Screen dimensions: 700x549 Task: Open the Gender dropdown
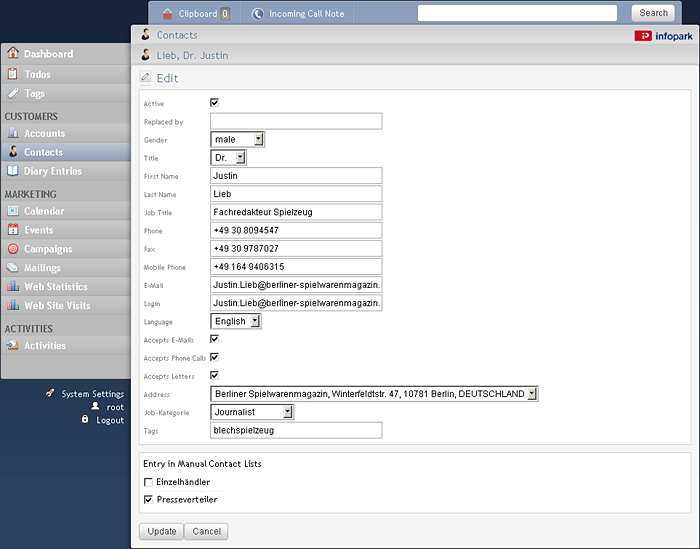(238, 140)
